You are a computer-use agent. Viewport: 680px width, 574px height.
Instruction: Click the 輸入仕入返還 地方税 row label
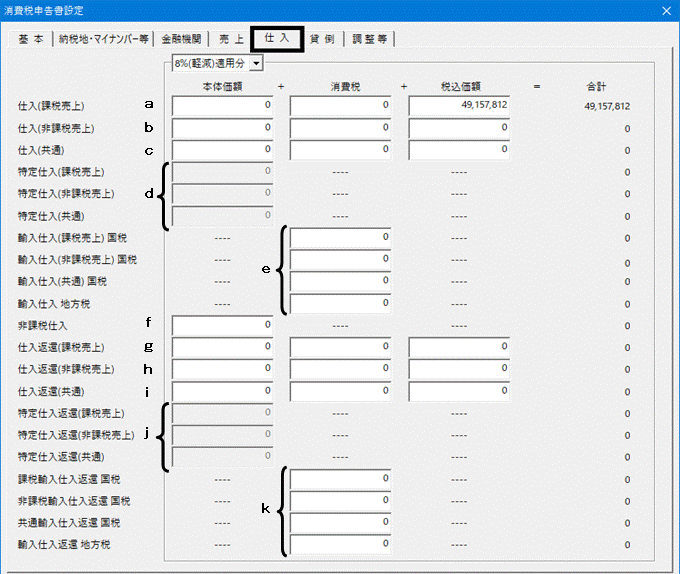click(64, 545)
